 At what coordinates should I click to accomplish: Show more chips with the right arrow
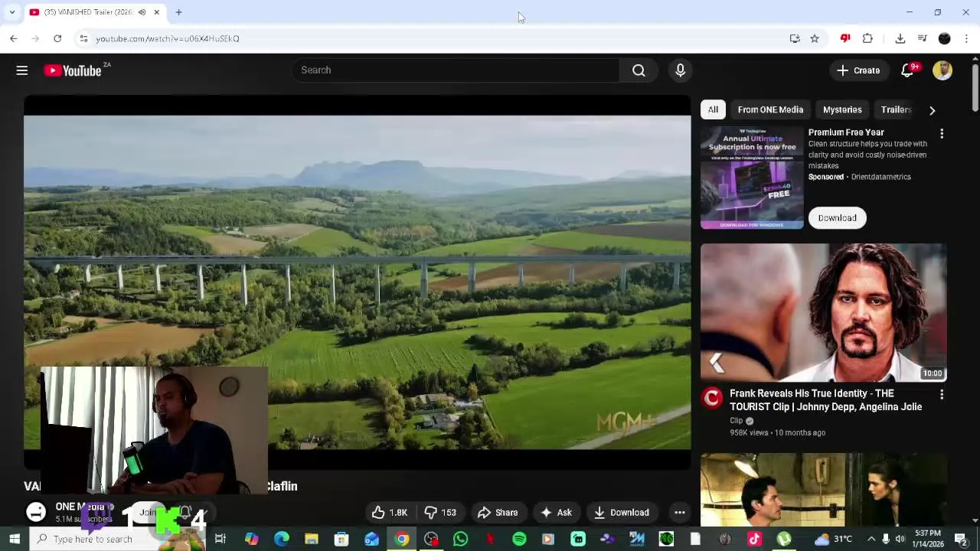pyautogui.click(x=932, y=110)
